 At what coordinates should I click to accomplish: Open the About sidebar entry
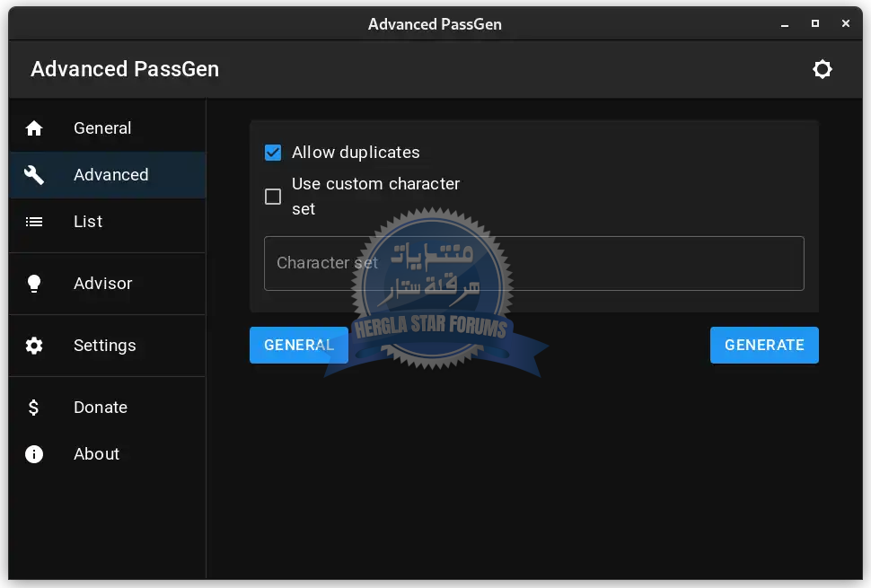[96, 454]
